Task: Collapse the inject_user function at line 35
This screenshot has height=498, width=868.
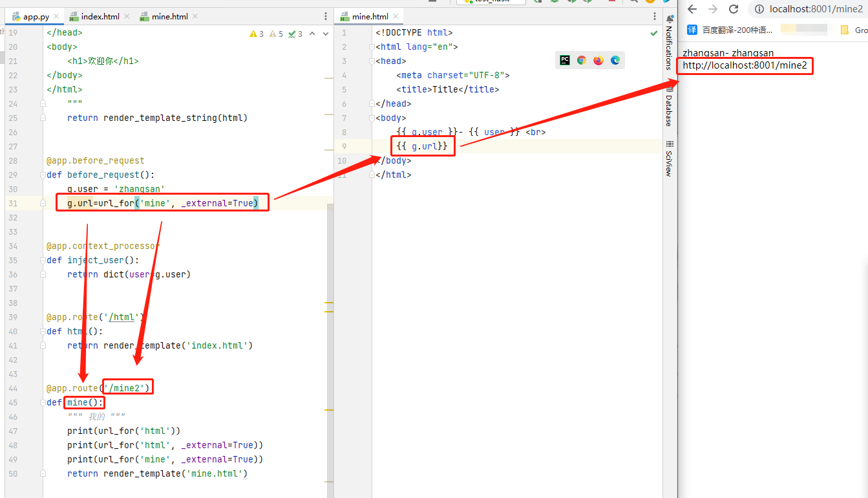Action: click(43, 260)
